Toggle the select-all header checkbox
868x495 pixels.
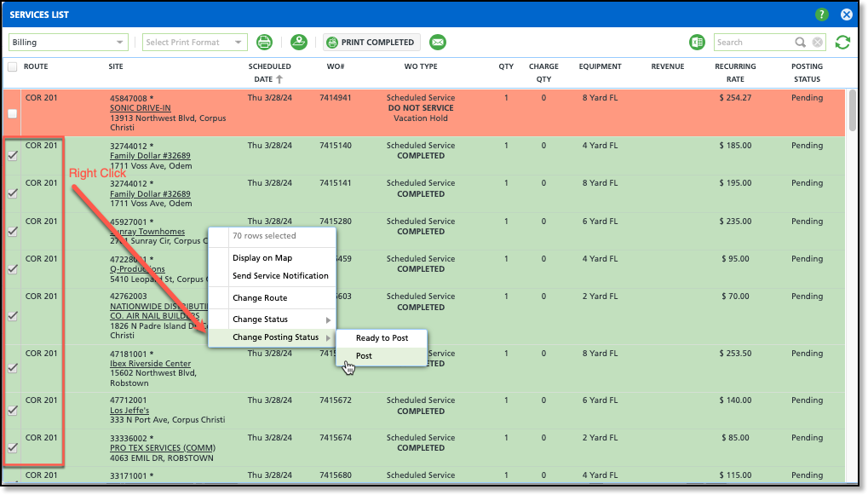coord(12,66)
